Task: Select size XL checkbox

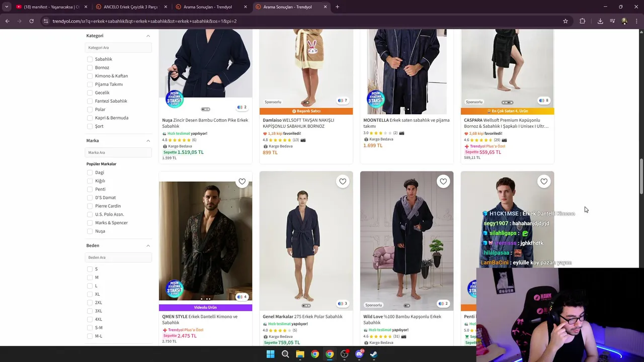Action: [90, 294]
